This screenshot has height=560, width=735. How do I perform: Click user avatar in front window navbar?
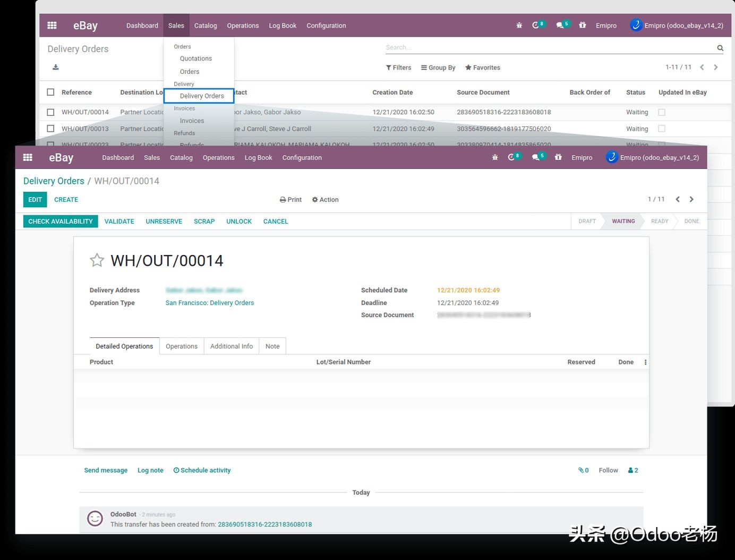pyautogui.click(x=612, y=157)
